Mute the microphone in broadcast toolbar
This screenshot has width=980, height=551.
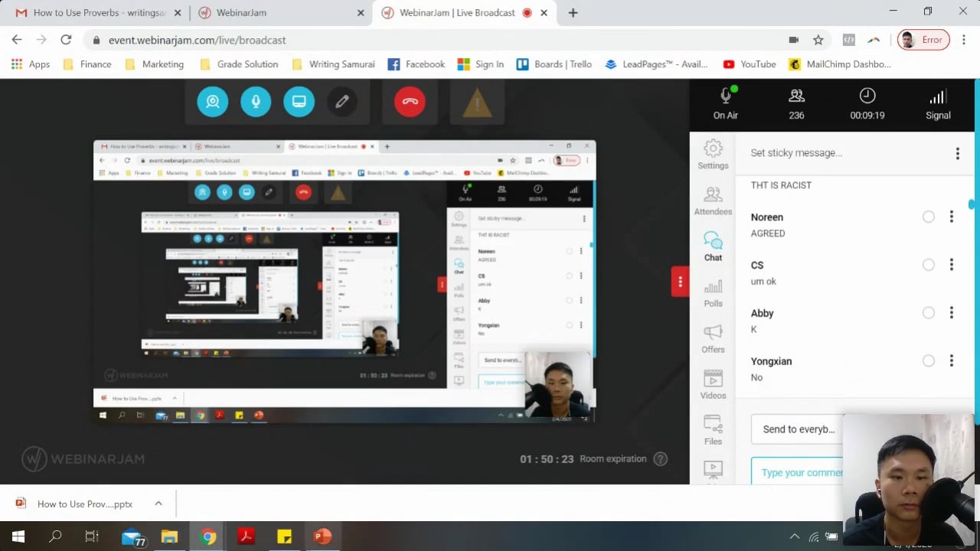tap(256, 102)
